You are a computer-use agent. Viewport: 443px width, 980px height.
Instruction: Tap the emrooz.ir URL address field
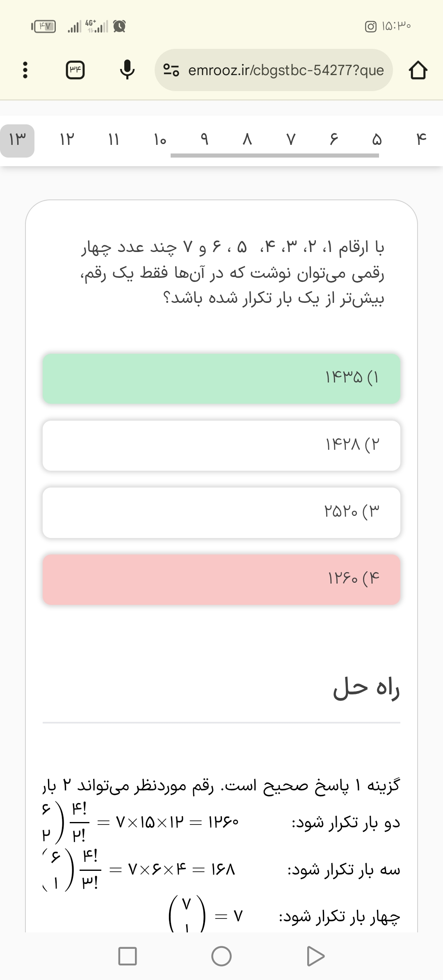point(286,70)
